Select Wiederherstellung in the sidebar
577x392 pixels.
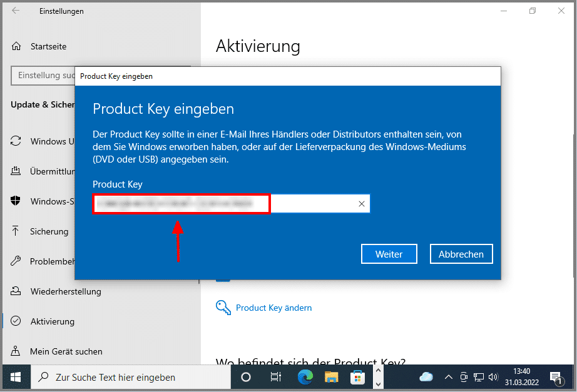click(x=65, y=291)
